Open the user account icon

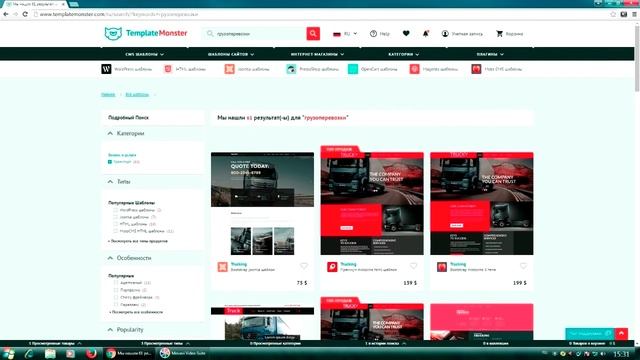pyautogui.click(x=445, y=33)
